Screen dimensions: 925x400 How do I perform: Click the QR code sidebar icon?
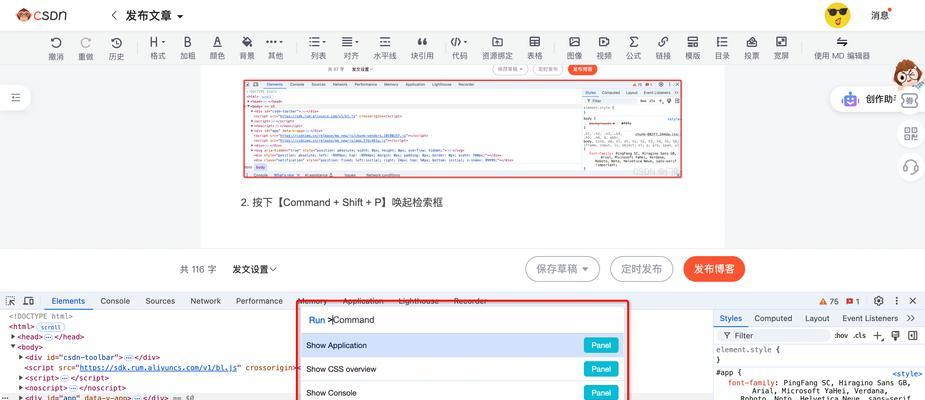tap(911, 134)
